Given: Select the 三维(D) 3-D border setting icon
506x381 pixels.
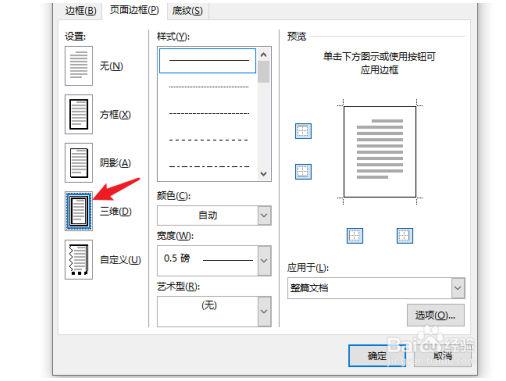Looking at the screenshot, I should tap(79, 211).
